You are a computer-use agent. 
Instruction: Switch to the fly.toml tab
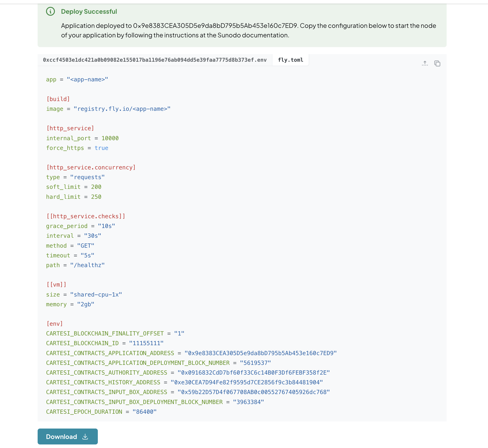290,60
